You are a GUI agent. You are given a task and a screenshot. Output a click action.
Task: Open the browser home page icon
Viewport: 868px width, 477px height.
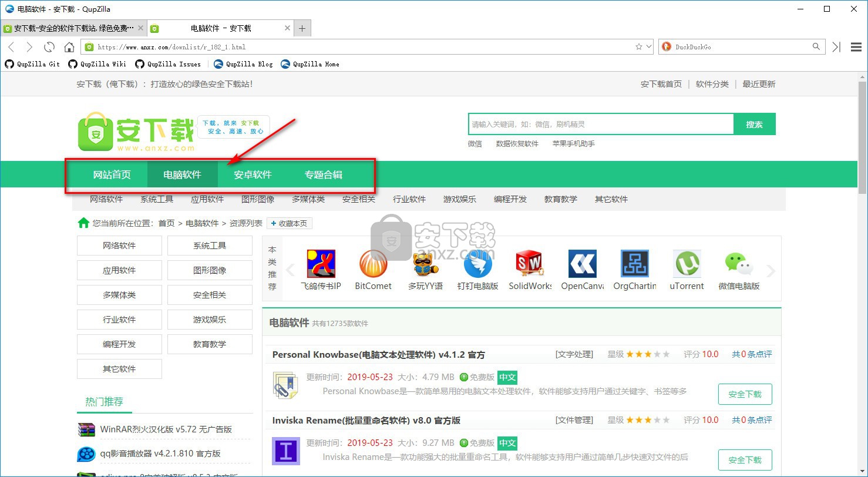point(69,47)
